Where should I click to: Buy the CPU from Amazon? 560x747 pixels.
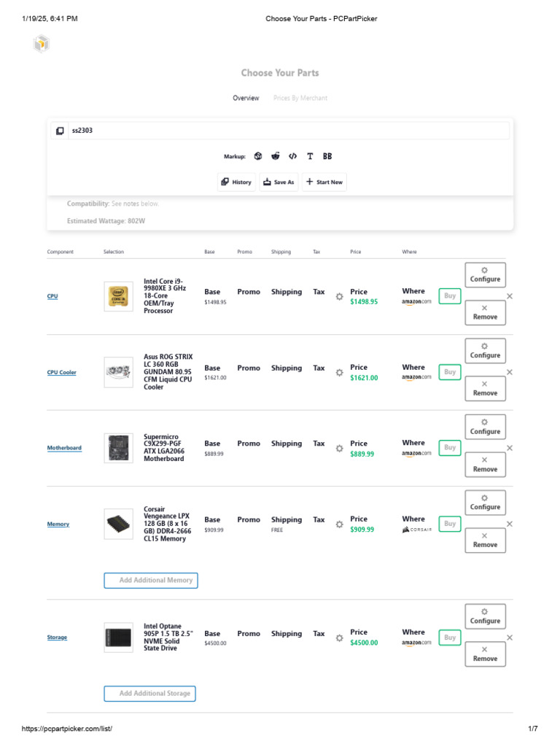click(450, 296)
